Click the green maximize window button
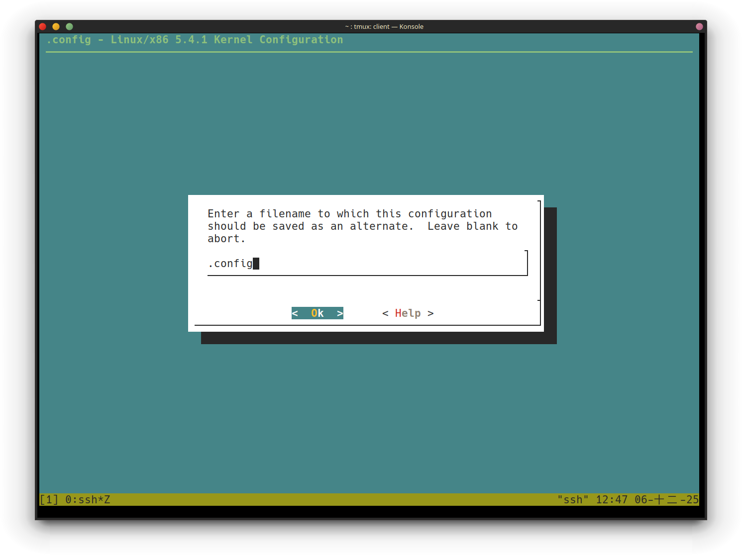 pyautogui.click(x=69, y=27)
